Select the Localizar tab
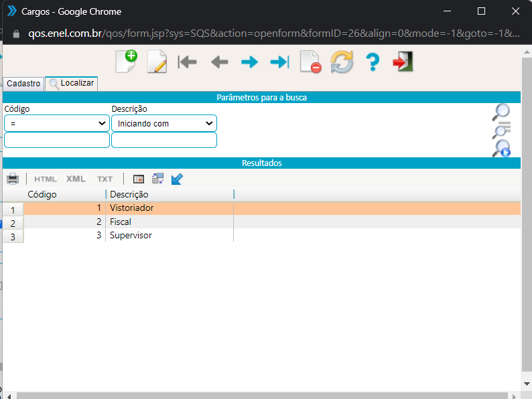 pyautogui.click(x=72, y=84)
